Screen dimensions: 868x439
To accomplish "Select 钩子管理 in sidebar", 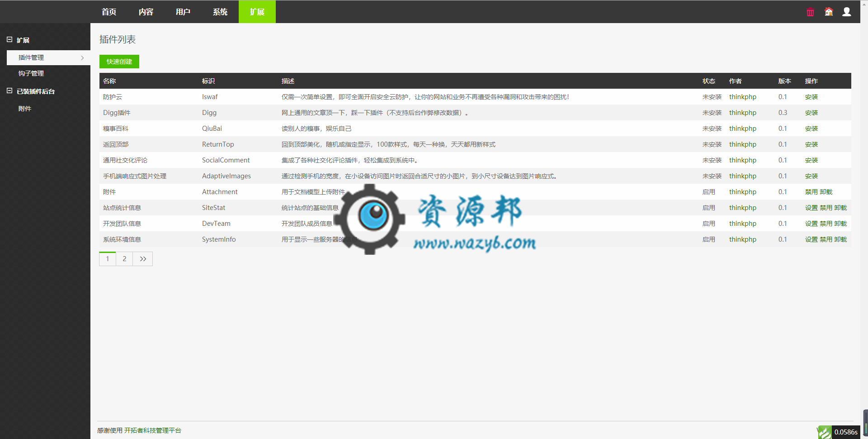I will click(31, 73).
